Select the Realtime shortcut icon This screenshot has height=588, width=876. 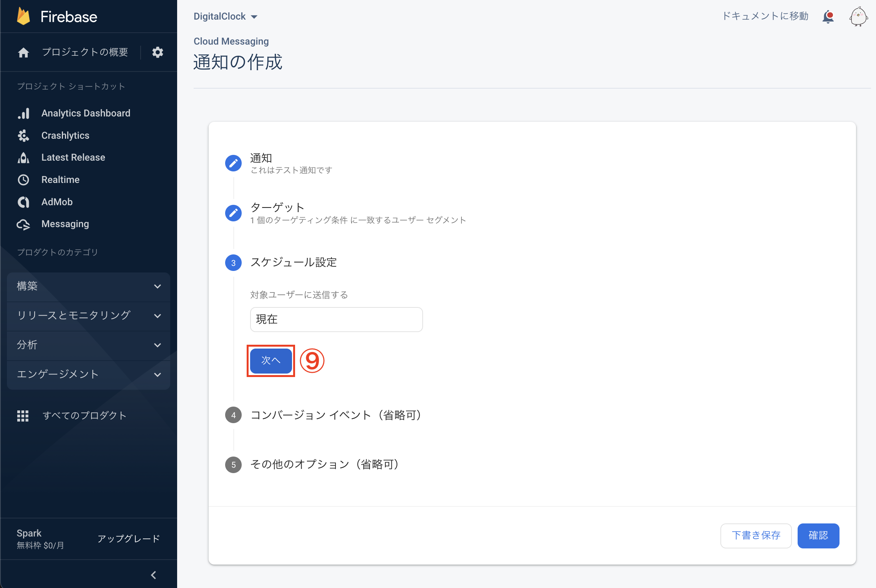[23, 179]
